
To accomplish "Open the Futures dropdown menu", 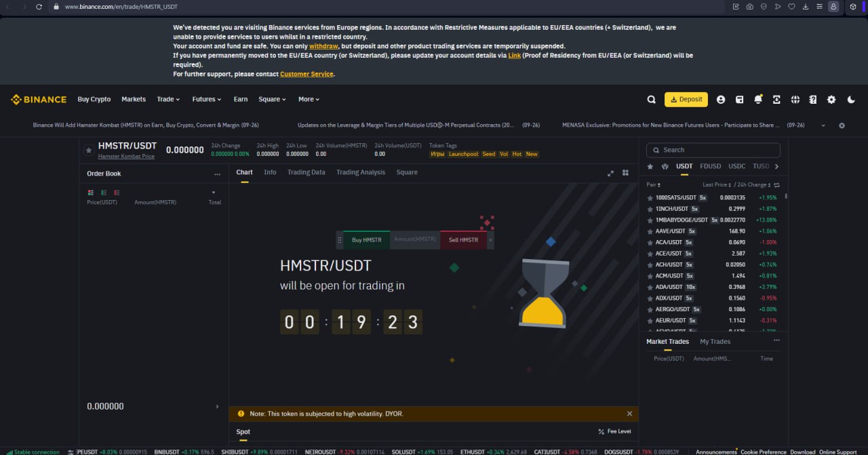I will click(207, 100).
